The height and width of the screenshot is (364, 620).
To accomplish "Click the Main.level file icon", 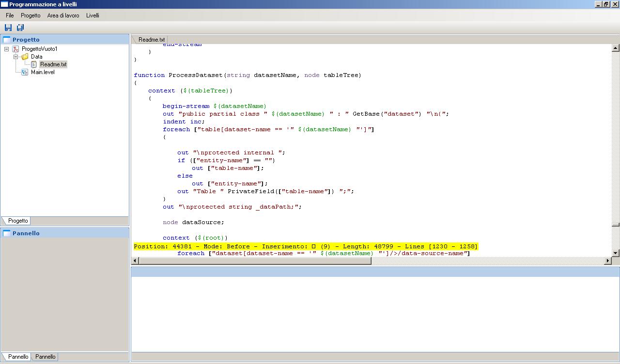I will coord(25,72).
